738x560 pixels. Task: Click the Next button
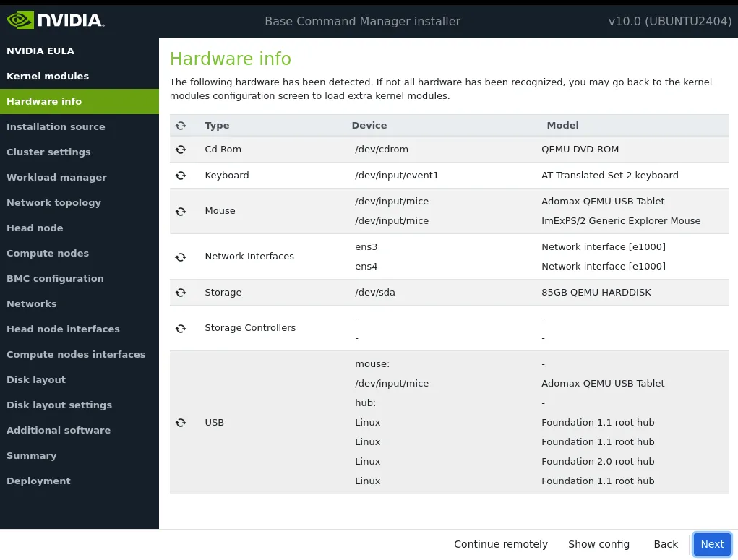[712, 545]
